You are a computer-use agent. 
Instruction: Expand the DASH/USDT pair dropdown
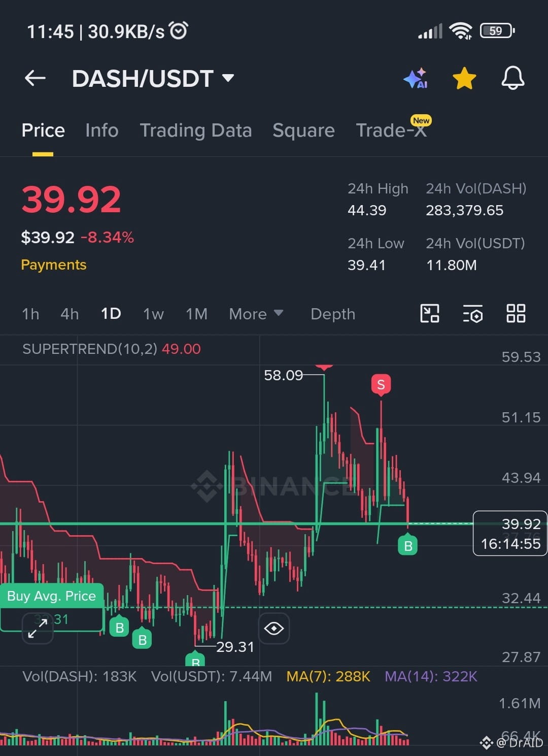point(228,78)
